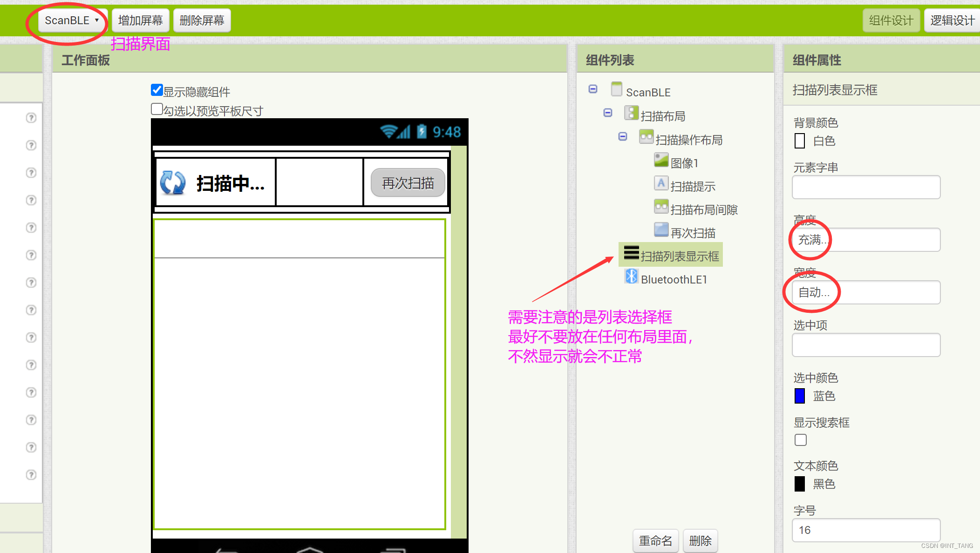Collapse the 扫描布局 tree node
980x553 pixels.
(x=608, y=113)
